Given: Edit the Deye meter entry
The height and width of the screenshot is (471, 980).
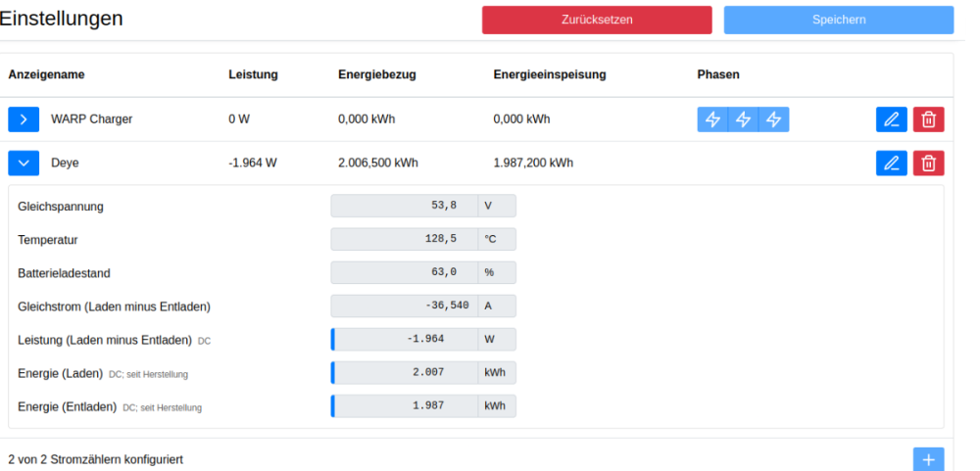Looking at the screenshot, I should [891, 164].
